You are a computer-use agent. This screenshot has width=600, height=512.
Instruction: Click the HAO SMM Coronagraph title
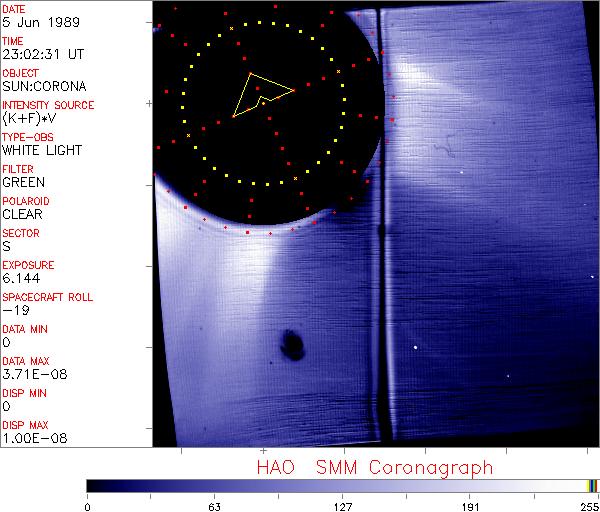pos(375,468)
